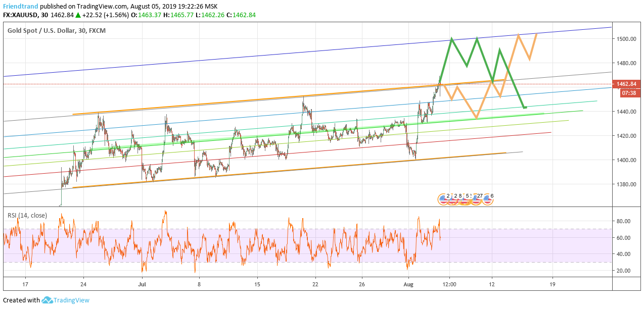Click the US flag event icon numbered 6
Viewport: 644px width, 309px height.
click(487, 199)
